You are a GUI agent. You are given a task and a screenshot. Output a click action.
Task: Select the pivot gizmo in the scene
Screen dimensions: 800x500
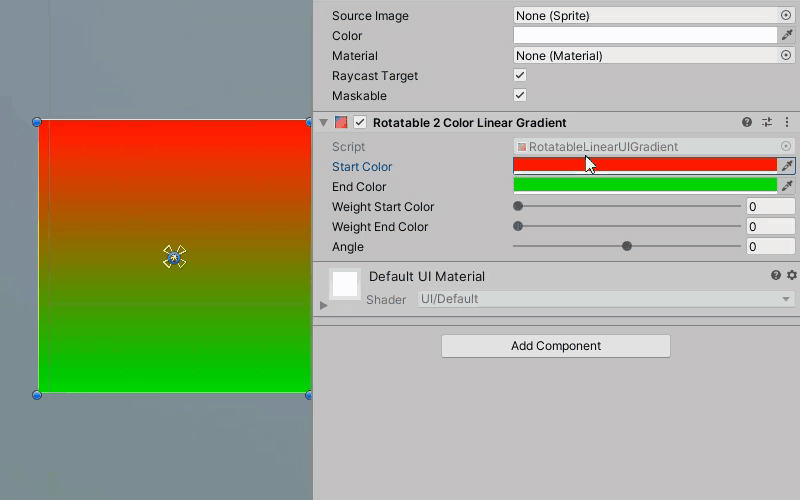click(174, 257)
